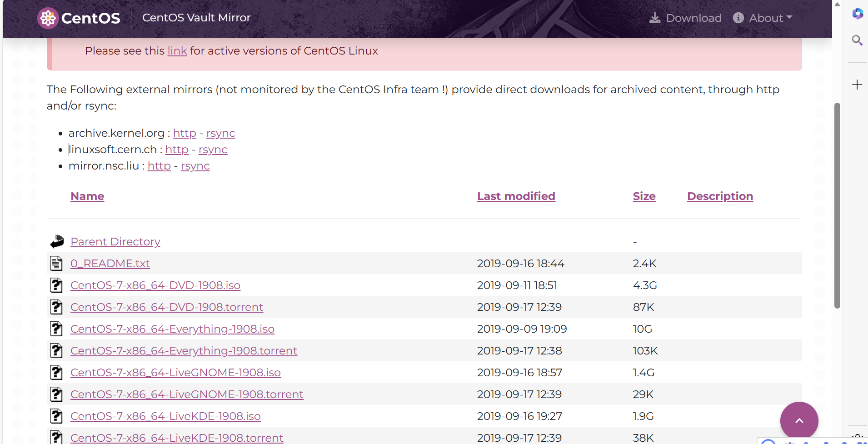
Task: Sort the listing by Name column
Action: 87,196
